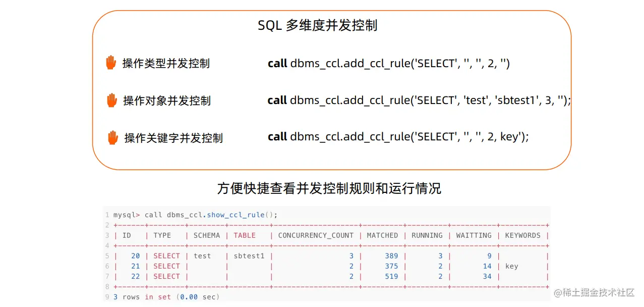
Task: Click the add_ccl_rule call ending with key
Action: pos(398,137)
